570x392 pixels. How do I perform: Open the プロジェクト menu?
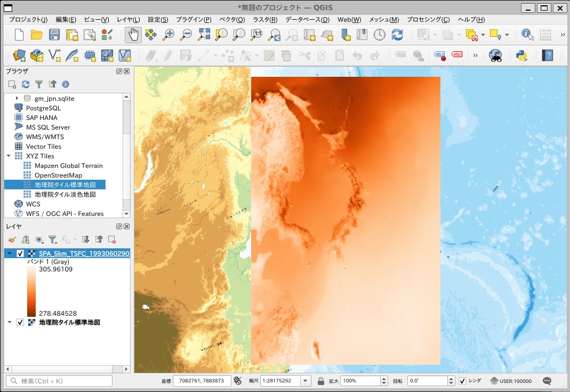point(28,20)
